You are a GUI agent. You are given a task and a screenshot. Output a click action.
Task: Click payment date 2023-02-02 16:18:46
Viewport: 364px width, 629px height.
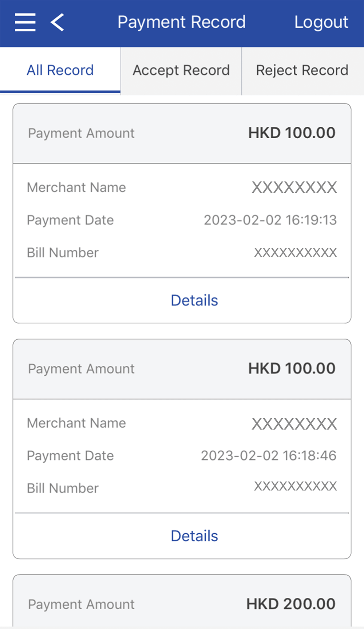(x=269, y=455)
